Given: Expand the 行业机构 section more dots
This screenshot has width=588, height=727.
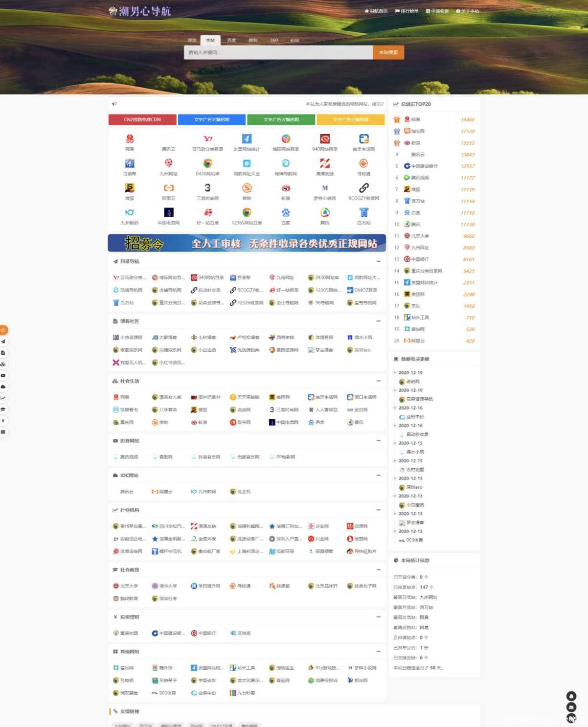Looking at the screenshot, I should [x=378, y=510].
